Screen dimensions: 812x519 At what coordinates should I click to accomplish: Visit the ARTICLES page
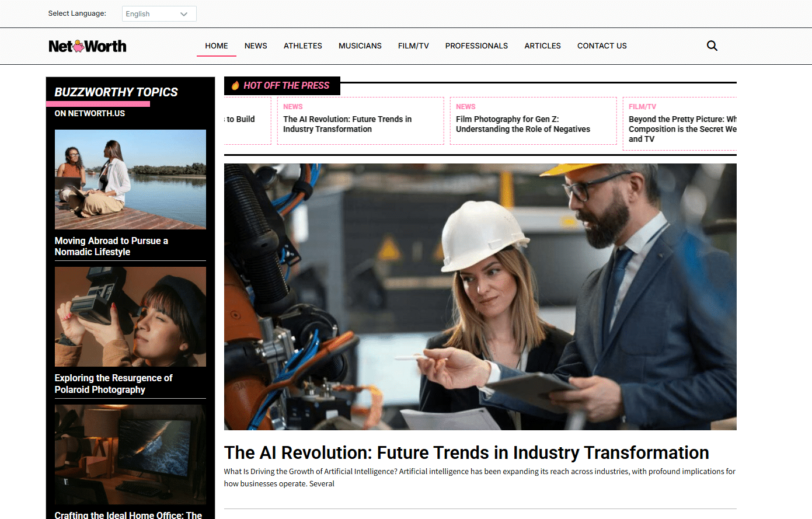[x=542, y=46]
